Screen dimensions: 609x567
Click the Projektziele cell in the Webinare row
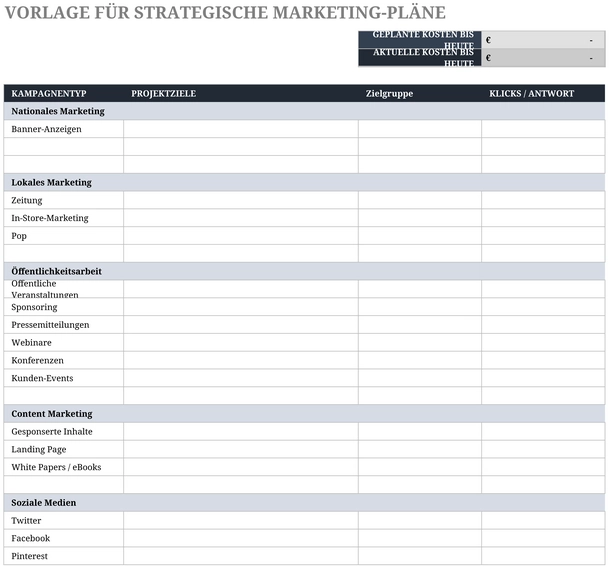click(241, 343)
